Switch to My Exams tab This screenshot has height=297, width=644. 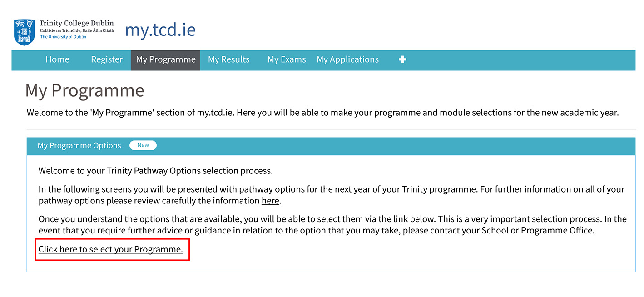287,59
